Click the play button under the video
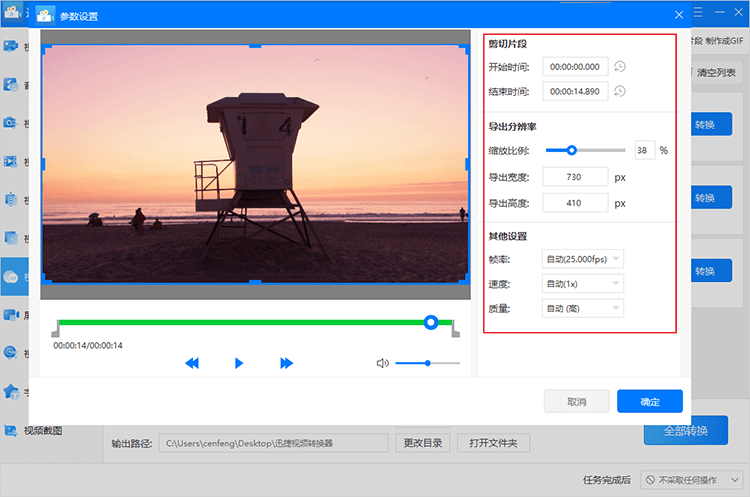750x497 pixels. (x=239, y=363)
